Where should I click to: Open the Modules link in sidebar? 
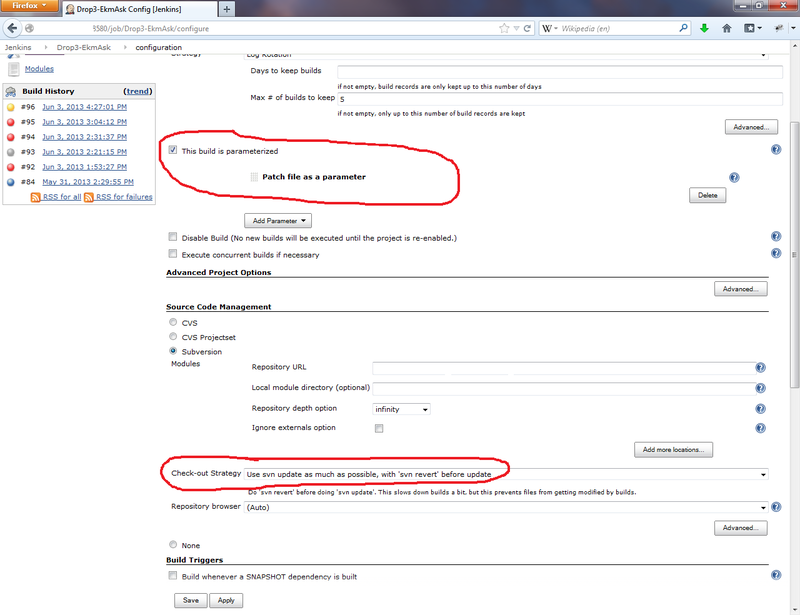coord(39,68)
